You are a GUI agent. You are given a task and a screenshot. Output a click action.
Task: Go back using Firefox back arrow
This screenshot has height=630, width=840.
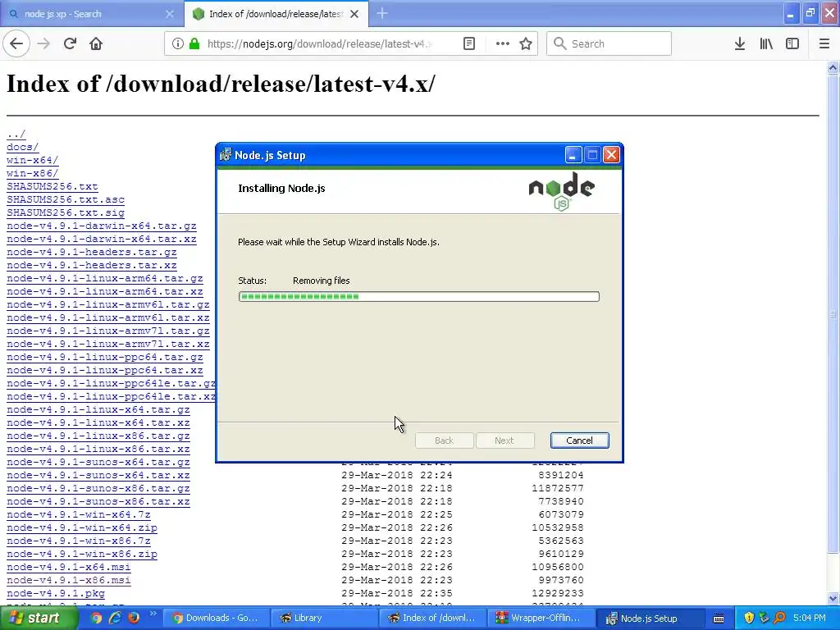coord(16,43)
